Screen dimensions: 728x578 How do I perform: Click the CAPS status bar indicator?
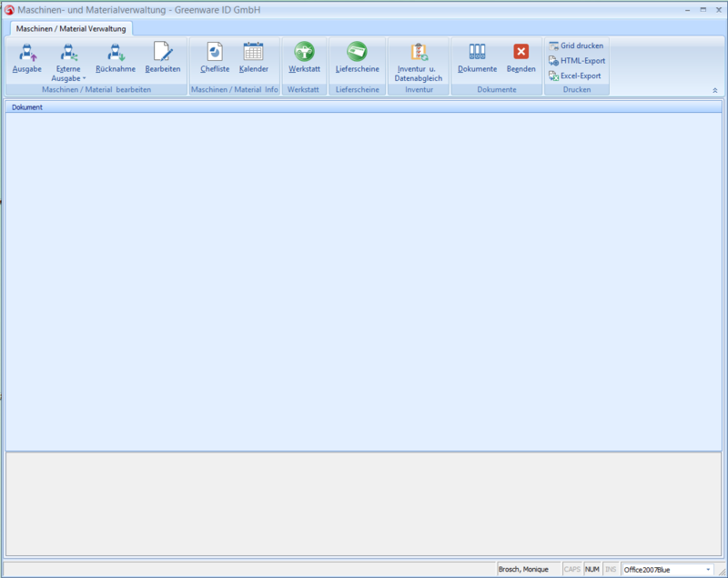pos(572,569)
